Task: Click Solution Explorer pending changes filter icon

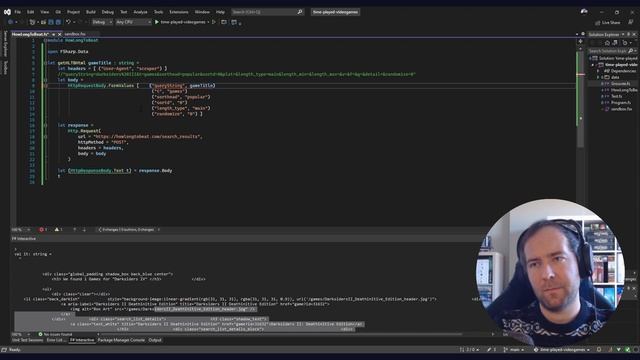Action: [x=625, y=43]
